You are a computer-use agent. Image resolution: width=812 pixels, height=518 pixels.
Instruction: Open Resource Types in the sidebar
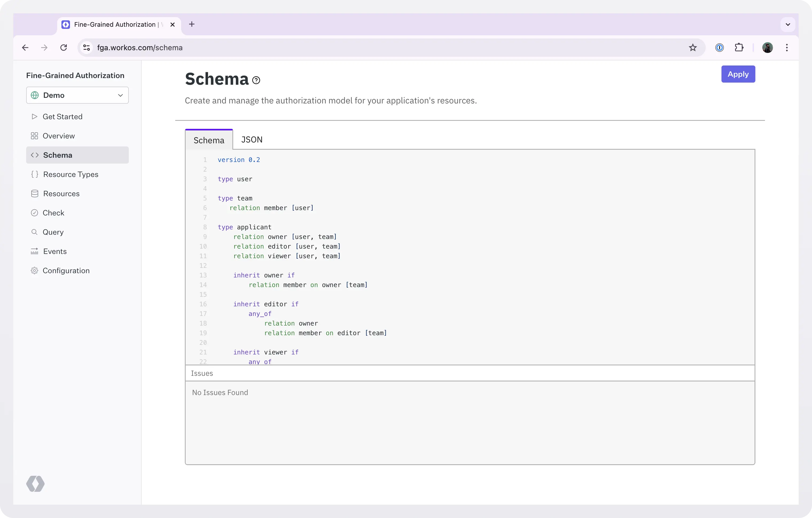pyautogui.click(x=77, y=175)
